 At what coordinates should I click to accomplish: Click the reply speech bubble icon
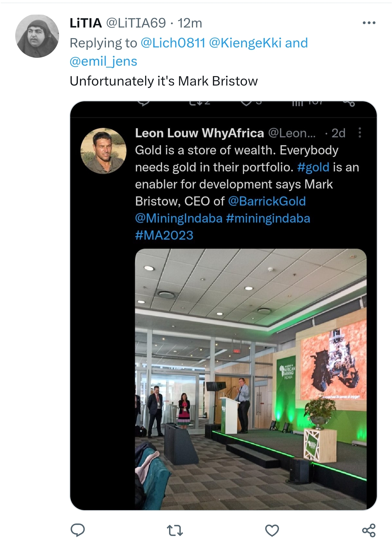pos(78,530)
